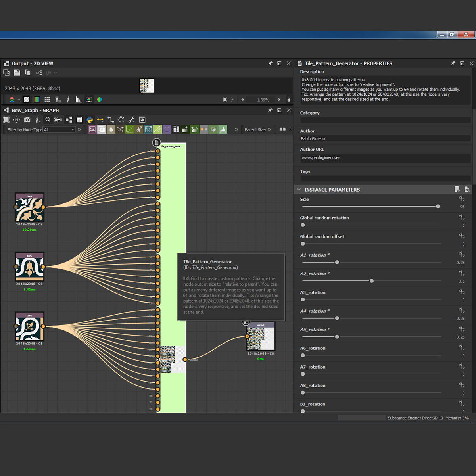Click the Category input field
Viewport: 476px width, 476px height.
tap(385, 120)
